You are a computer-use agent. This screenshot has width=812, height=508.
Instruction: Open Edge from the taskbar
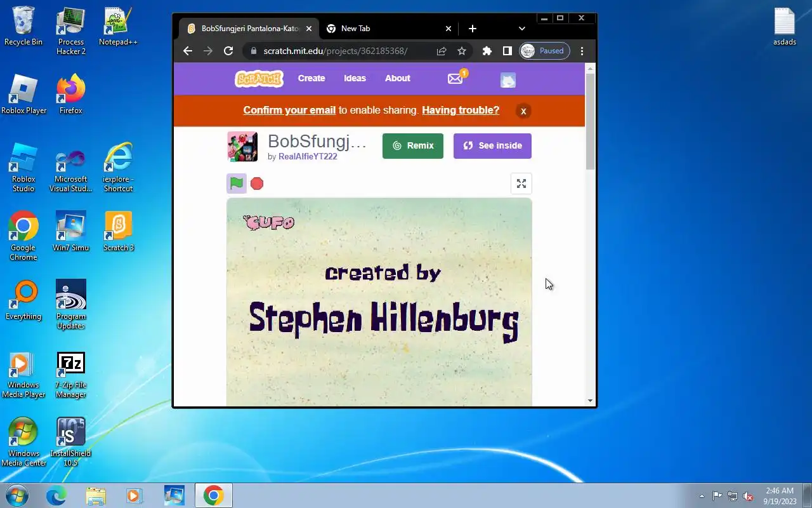(56, 495)
